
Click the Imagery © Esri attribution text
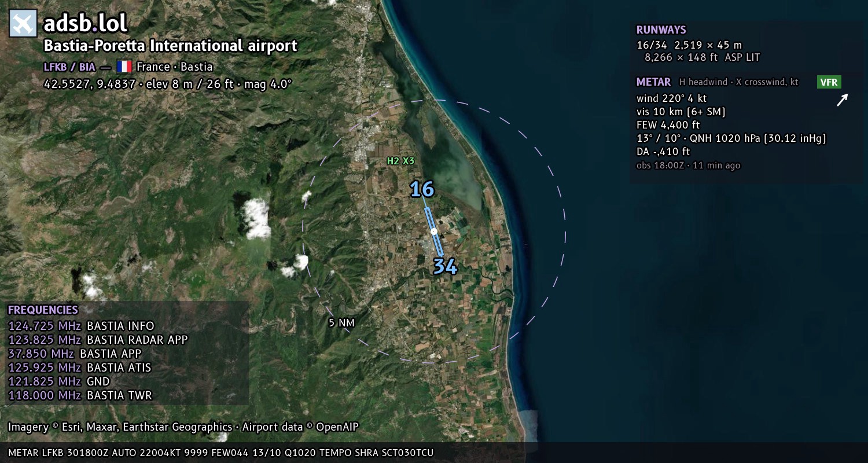pos(183,427)
